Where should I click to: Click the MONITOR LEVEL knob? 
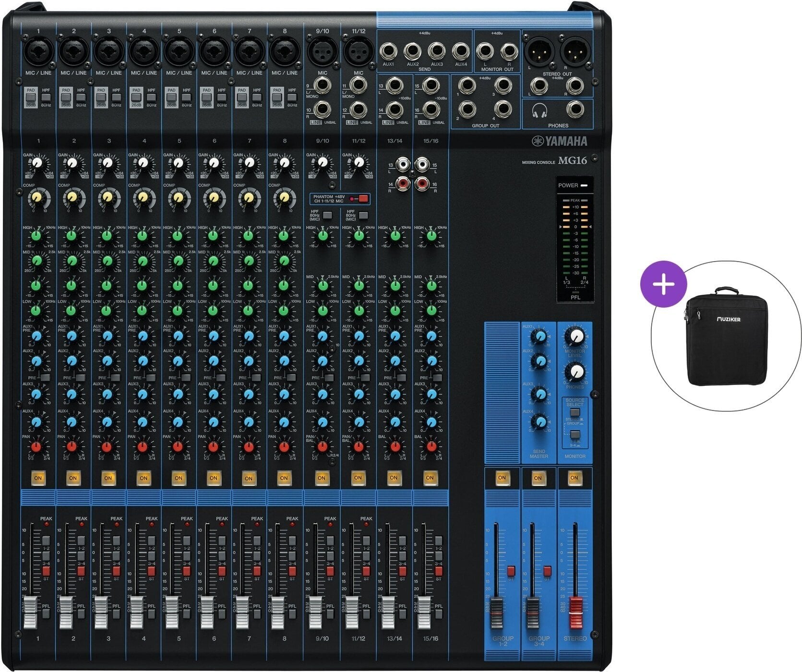click(575, 336)
